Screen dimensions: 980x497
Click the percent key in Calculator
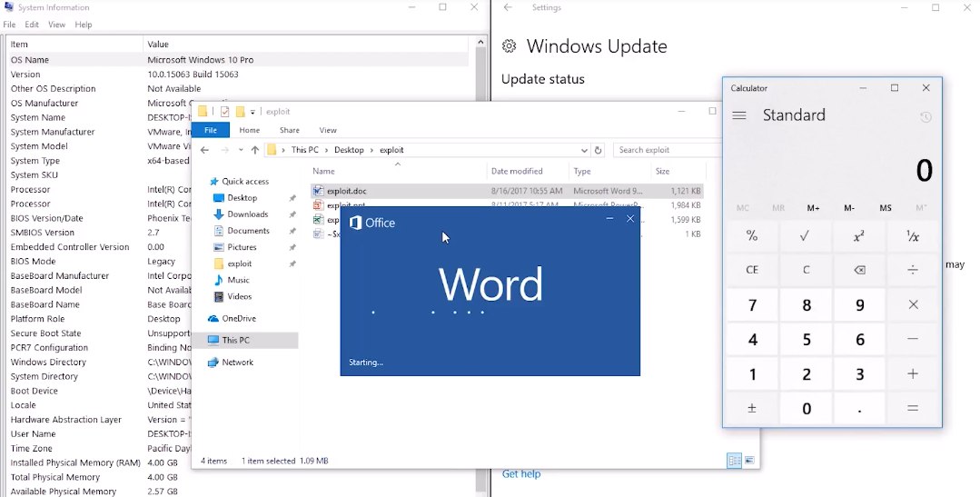[x=752, y=236]
